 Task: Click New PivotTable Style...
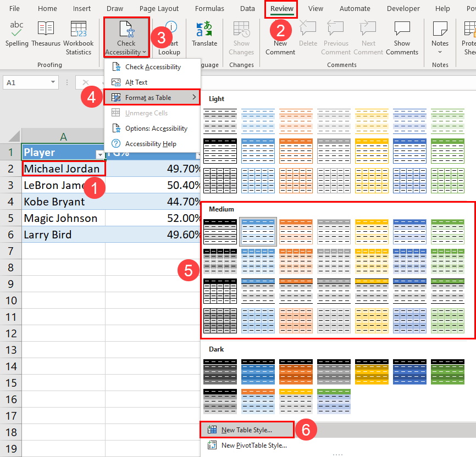(x=254, y=445)
